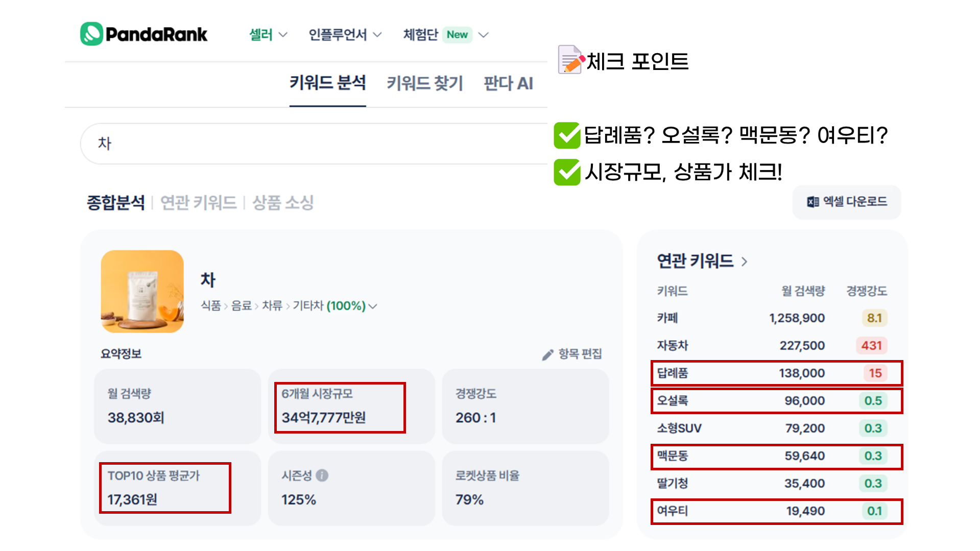
Task: Click the green checkmark before 답례품 text
Action: 567,135
